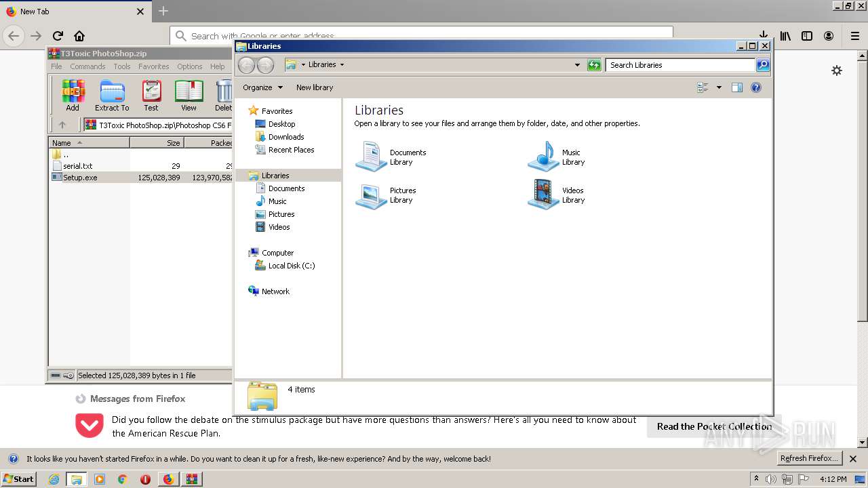The image size is (868, 488).
Task: Click Firefox home button
Action: [x=79, y=36]
